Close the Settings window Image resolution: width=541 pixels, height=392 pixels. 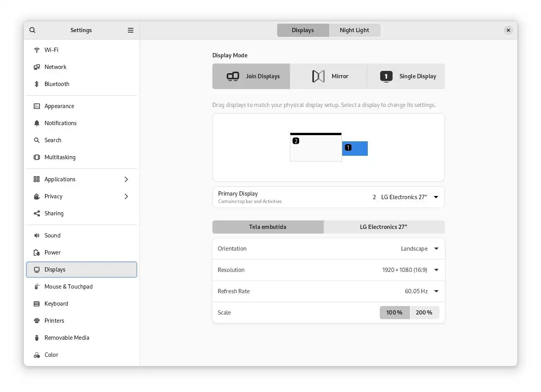click(508, 30)
